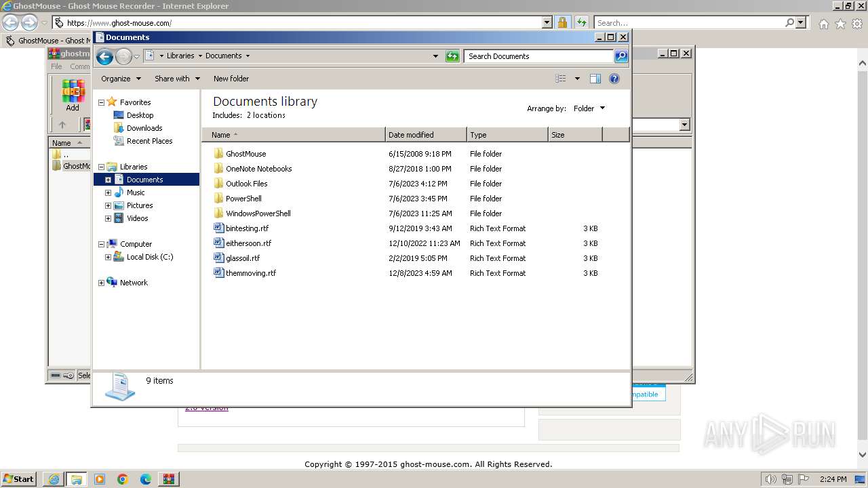
Task: Open the Organize dropdown menu
Action: coord(121,79)
